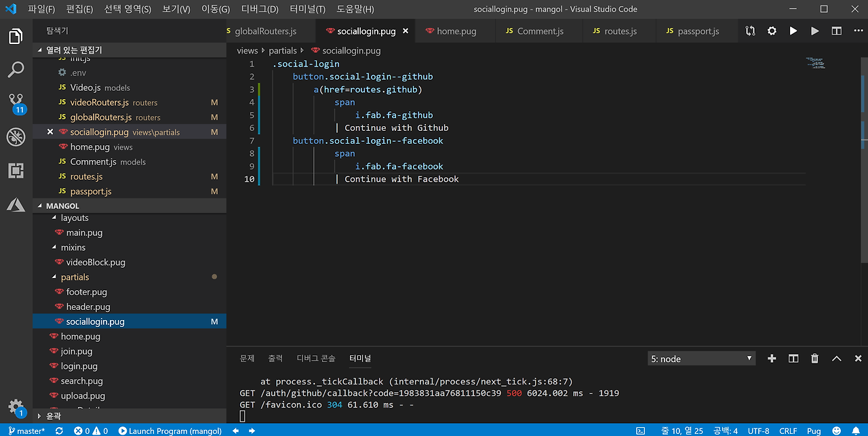Open videoBlock.pug in the file tree

click(96, 262)
